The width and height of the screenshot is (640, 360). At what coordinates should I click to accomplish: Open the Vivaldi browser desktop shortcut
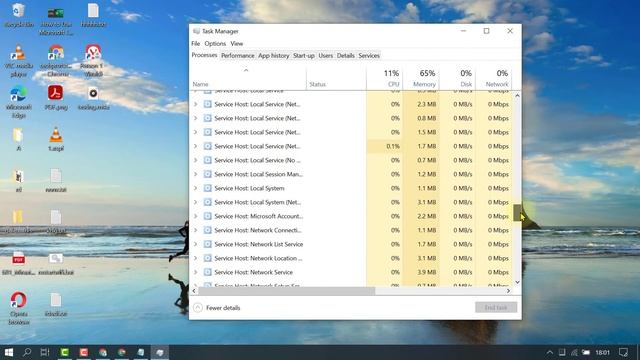(93, 60)
